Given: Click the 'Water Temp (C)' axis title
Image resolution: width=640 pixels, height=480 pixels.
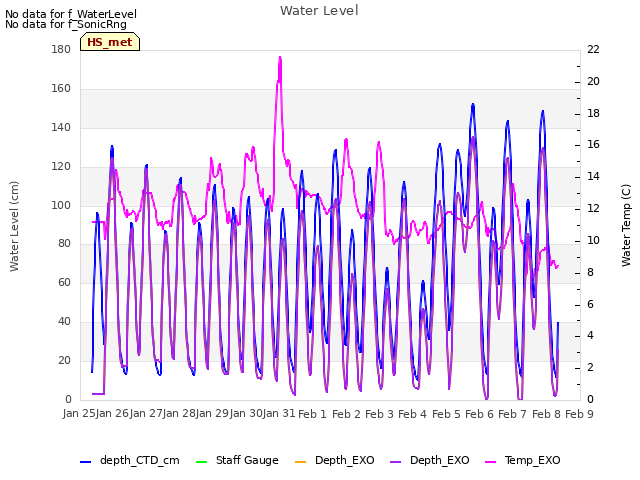Looking at the screenshot, I should 626,226.
